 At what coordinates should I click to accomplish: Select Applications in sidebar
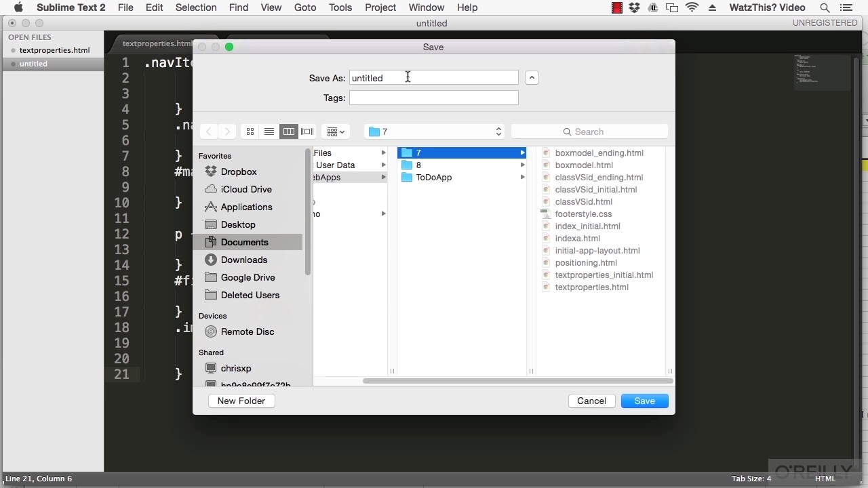(x=248, y=207)
